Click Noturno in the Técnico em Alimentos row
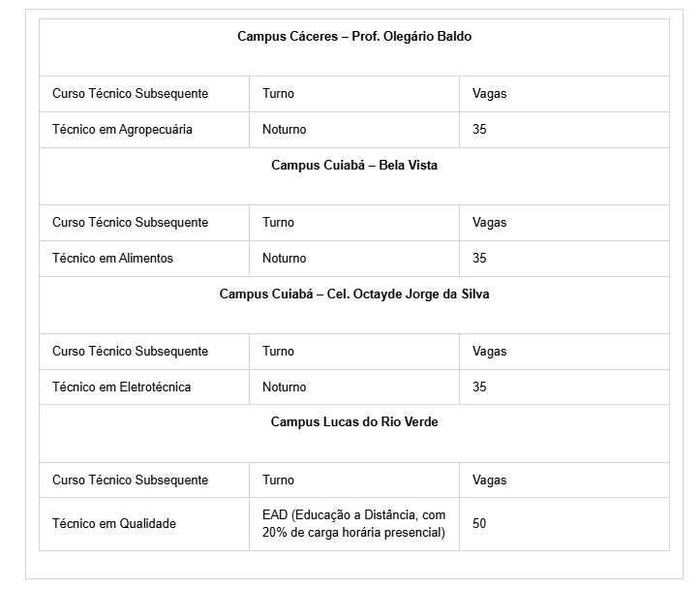 click(x=284, y=259)
